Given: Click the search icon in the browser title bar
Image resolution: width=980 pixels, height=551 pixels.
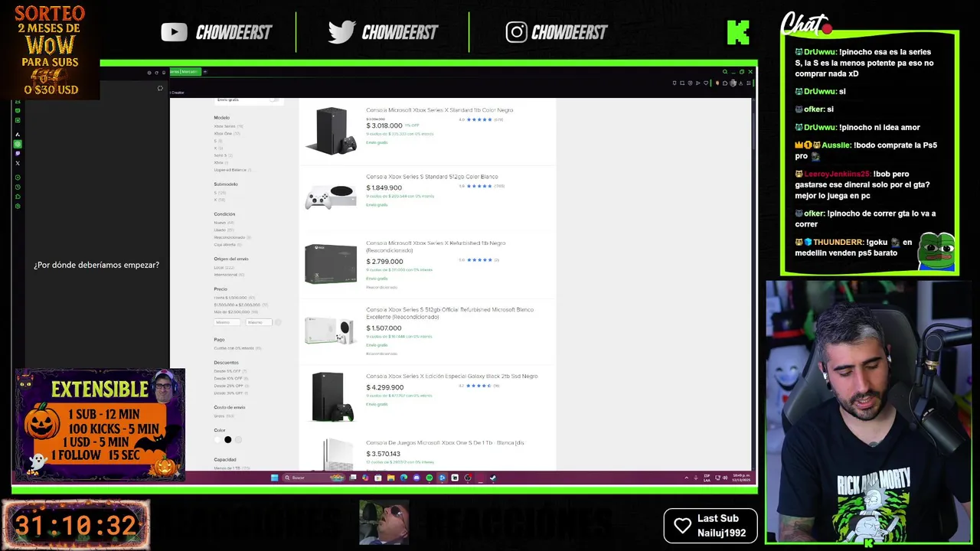Looking at the screenshot, I should click(725, 72).
